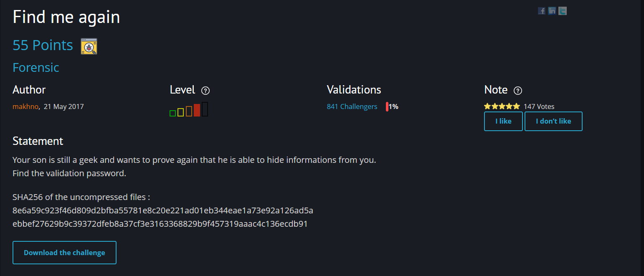Image resolution: width=644 pixels, height=276 pixels.
Task: Download the challenge
Action: 64,253
